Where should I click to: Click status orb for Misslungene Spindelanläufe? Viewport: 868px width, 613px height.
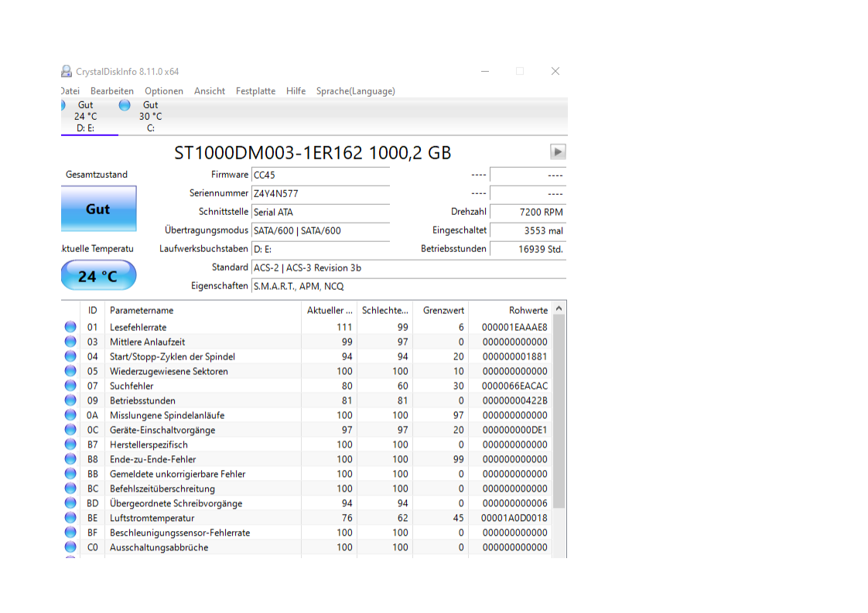(70, 415)
